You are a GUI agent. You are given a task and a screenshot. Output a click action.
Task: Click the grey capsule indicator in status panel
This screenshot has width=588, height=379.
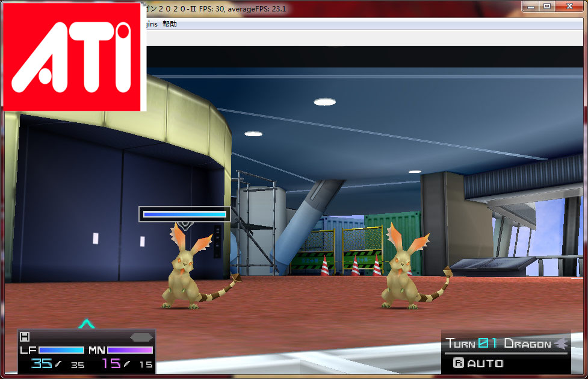141,337
